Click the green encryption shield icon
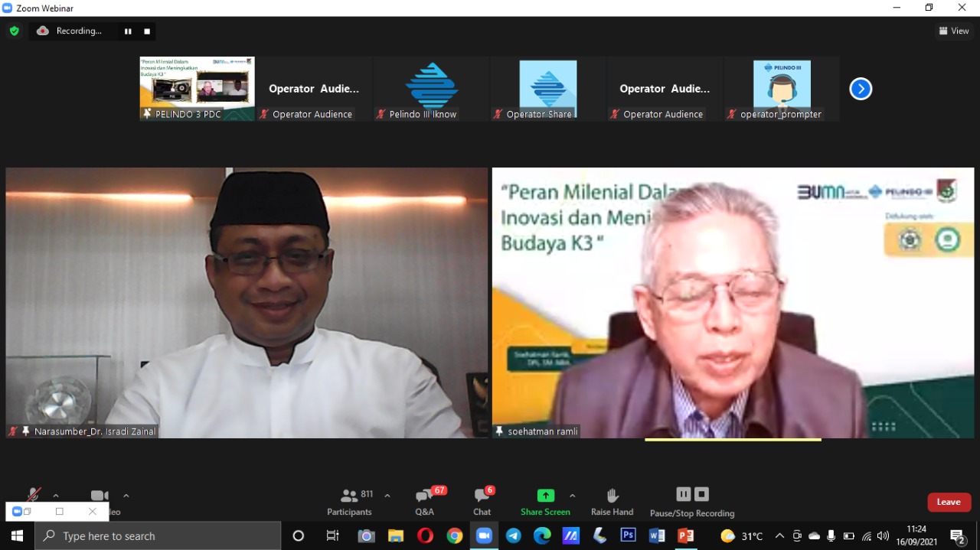The width and height of the screenshot is (980, 550). [14, 31]
